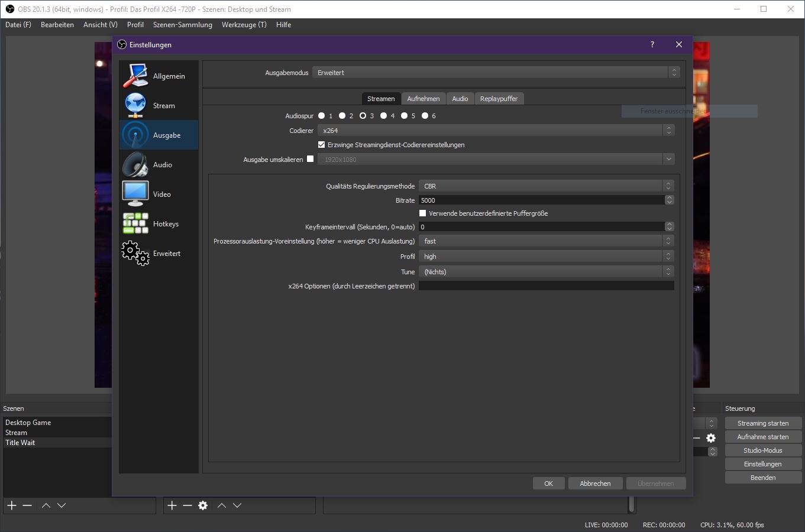The height and width of the screenshot is (532, 805).
Task: Enable Ausgabe umskalieren checkbox
Action: [x=310, y=158]
